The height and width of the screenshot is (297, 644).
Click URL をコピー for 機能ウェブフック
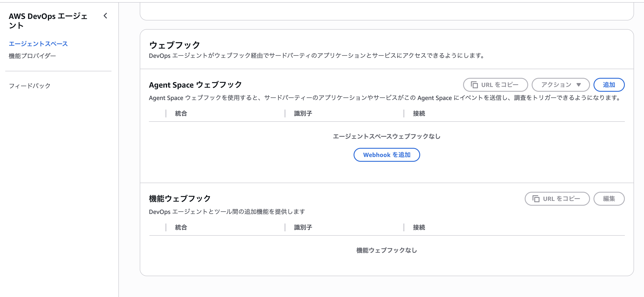tap(557, 199)
